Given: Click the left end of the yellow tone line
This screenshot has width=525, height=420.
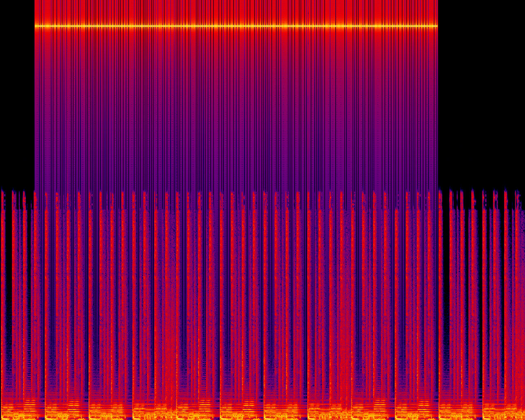Looking at the screenshot, I should [36, 26].
